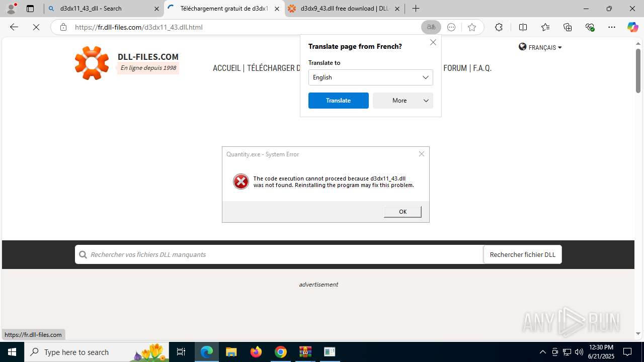The width and height of the screenshot is (644, 362).
Task: Show hidden system tray icons
Action: point(542,352)
